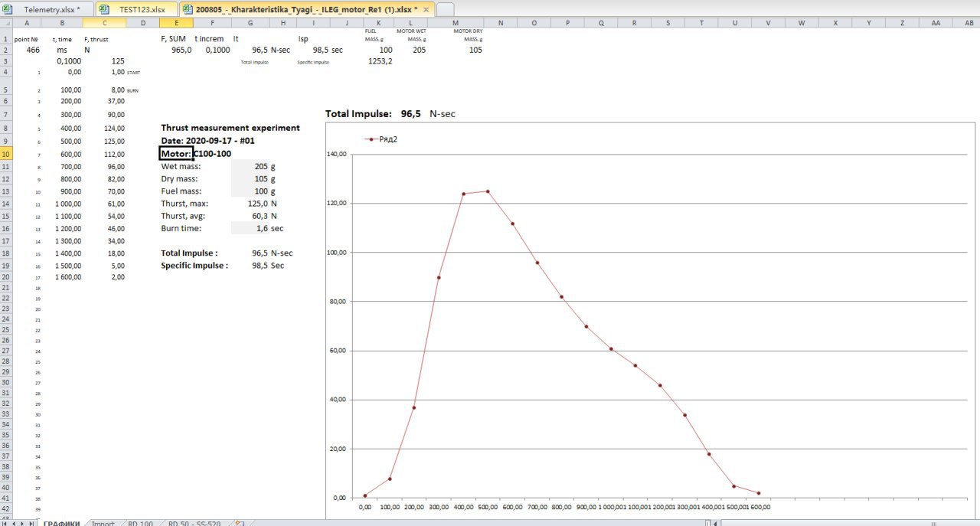Open a new blank tab after the workbooks
Screen dimensions: 980x526
click(445, 9)
